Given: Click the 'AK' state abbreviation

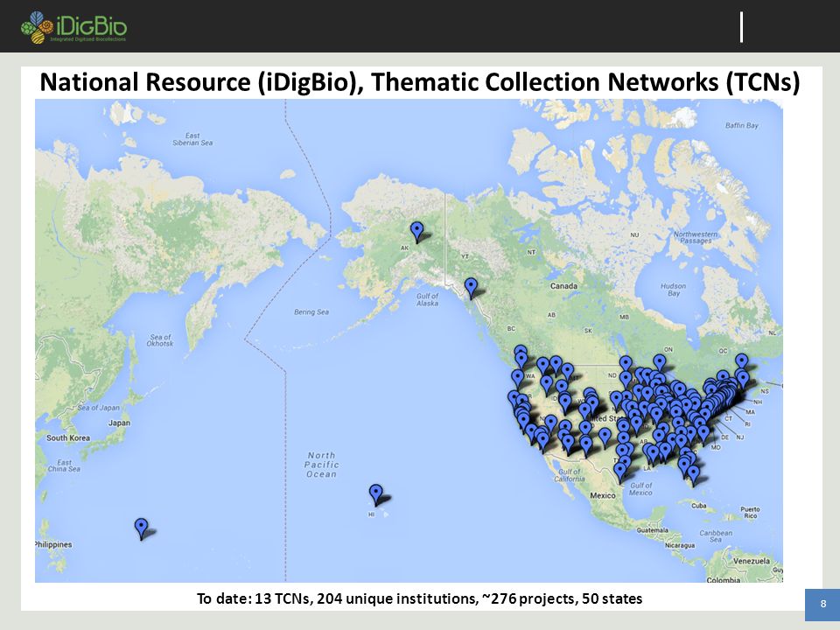Looking at the screenshot, I should 404,248.
